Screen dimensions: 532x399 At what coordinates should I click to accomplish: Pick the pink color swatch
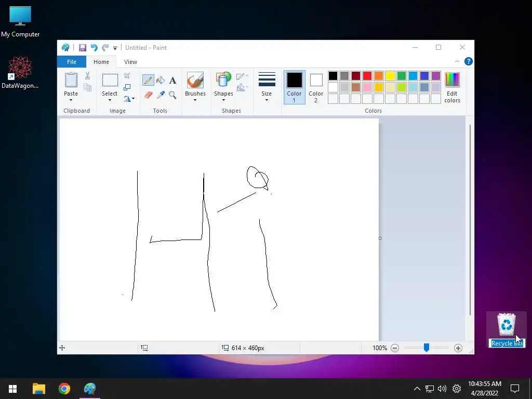click(367, 87)
